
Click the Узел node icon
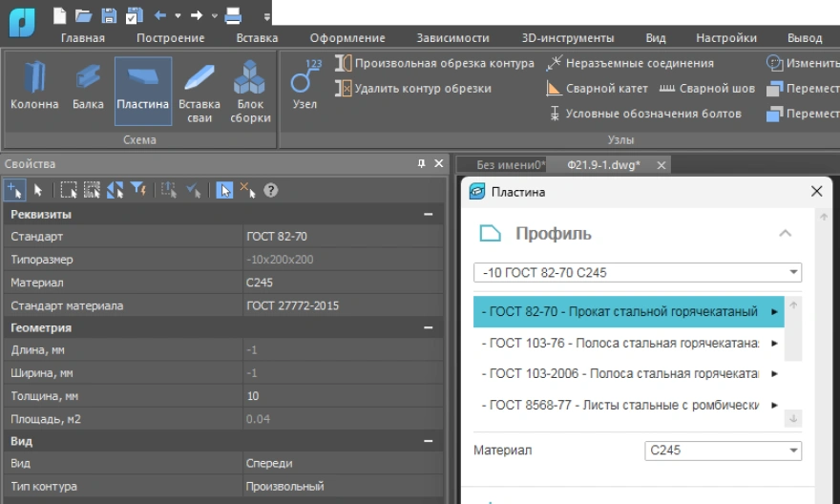point(304,84)
